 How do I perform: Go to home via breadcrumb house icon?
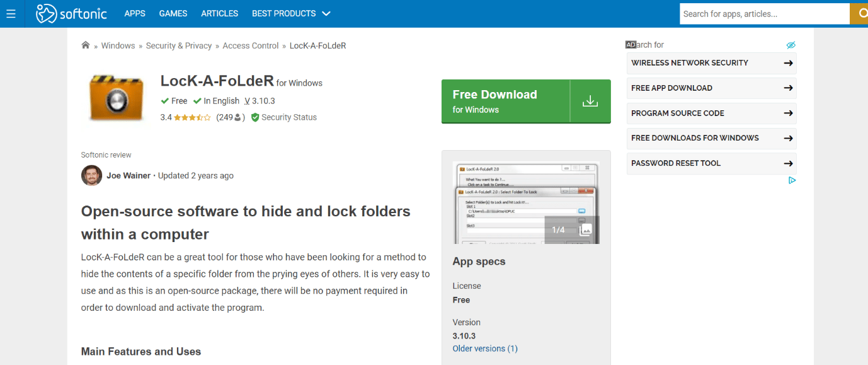tap(86, 45)
